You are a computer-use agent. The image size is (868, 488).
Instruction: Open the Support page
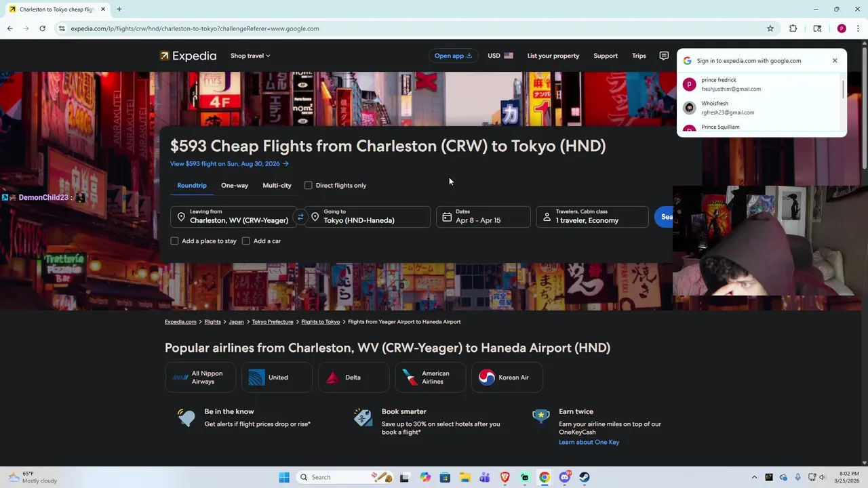(x=606, y=56)
